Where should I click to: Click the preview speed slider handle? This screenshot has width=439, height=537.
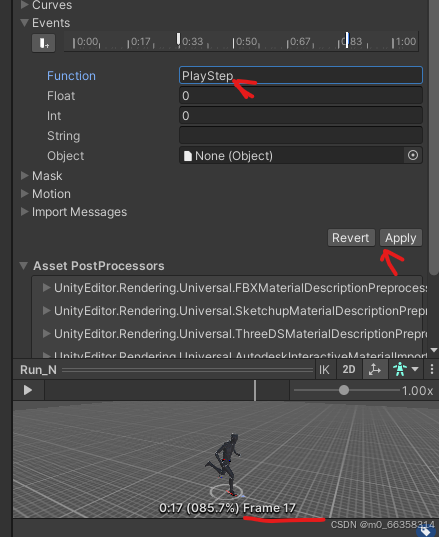click(343, 390)
